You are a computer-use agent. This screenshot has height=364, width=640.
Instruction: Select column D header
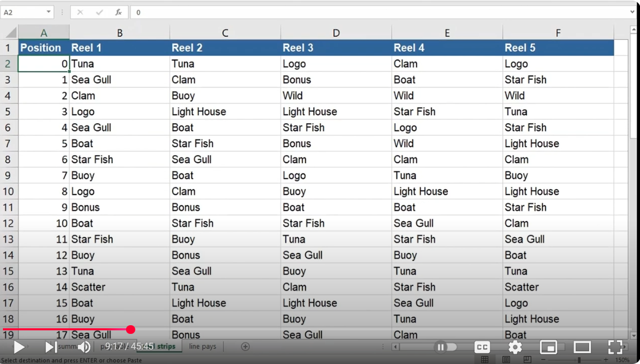(x=336, y=33)
